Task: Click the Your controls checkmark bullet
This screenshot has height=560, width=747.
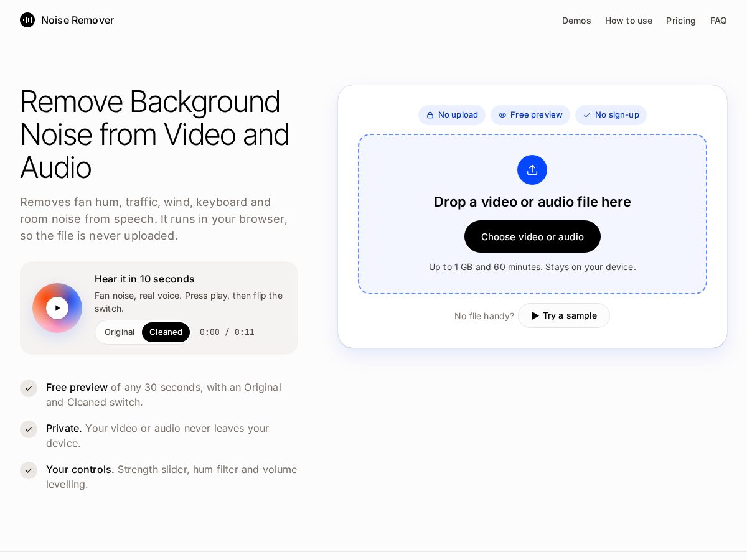Action: click(29, 470)
